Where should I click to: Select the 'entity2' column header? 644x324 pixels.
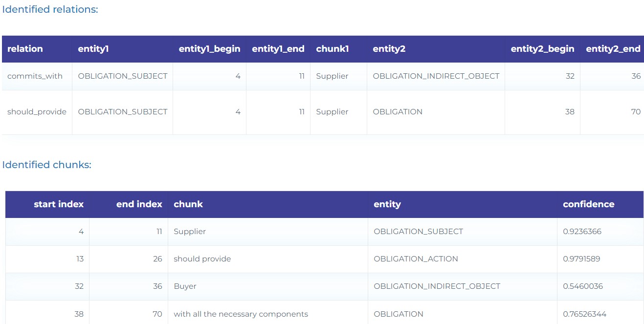[389, 49]
